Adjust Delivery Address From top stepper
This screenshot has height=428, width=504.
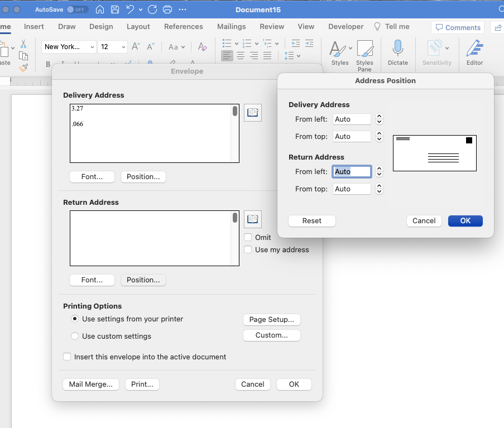(x=380, y=137)
